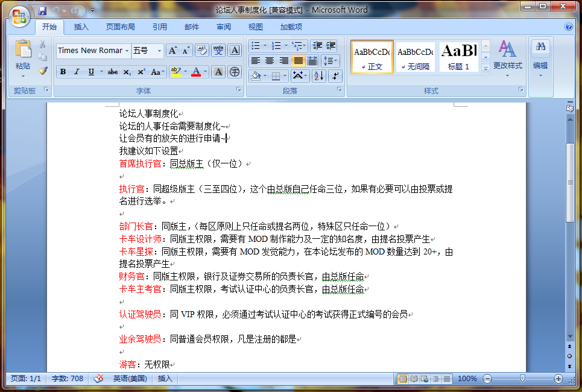Image resolution: width=582 pixels, height=392 pixels.
Task: Apply character border icon
Action: (x=235, y=50)
